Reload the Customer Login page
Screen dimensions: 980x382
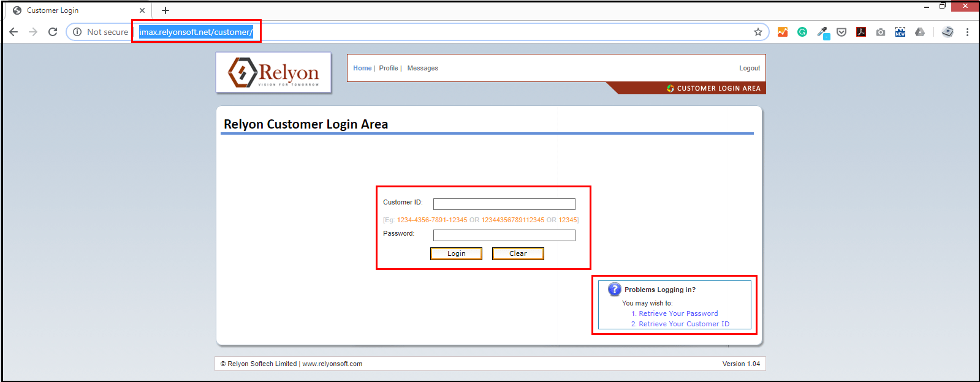click(x=53, y=32)
